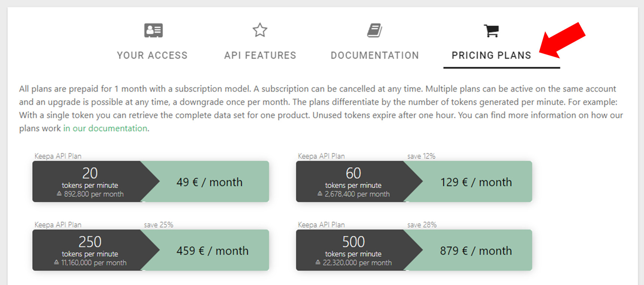
Task: Select the 879 € / month price
Action: pyautogui.click(x=476, y=251)
